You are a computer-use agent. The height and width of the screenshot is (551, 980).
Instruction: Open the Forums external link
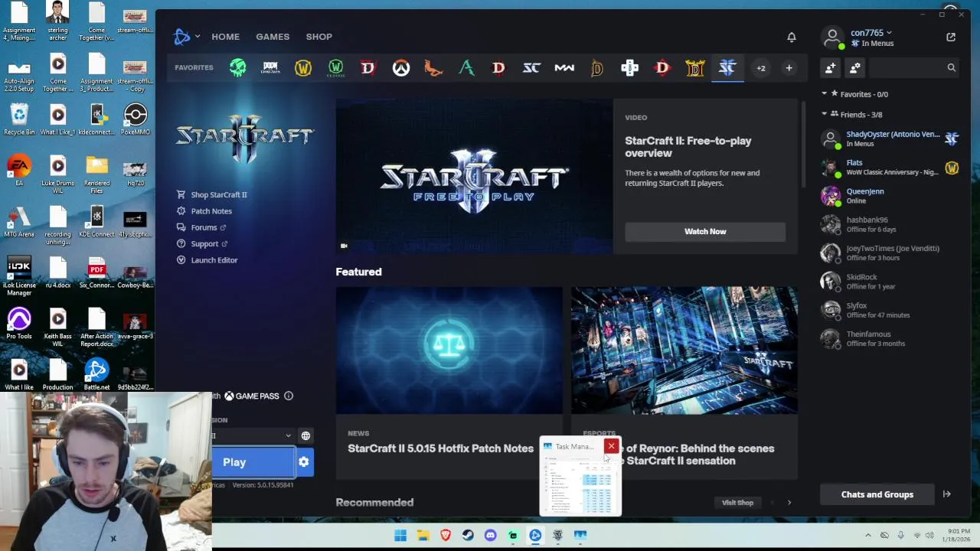(201, 227)
